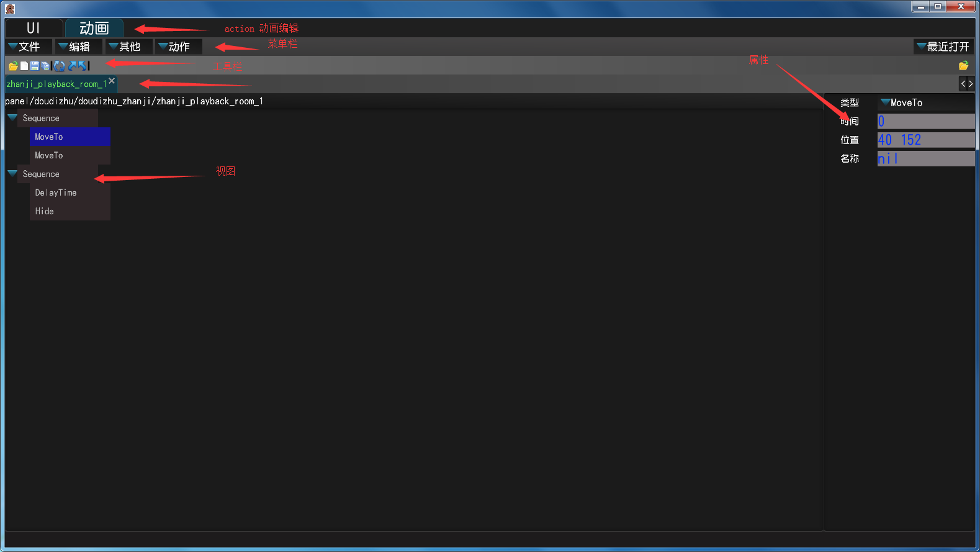This screenshot has width=980, height=552.
Task: Refresh using the circular blue arrows icon
Action: coord(60,66)
